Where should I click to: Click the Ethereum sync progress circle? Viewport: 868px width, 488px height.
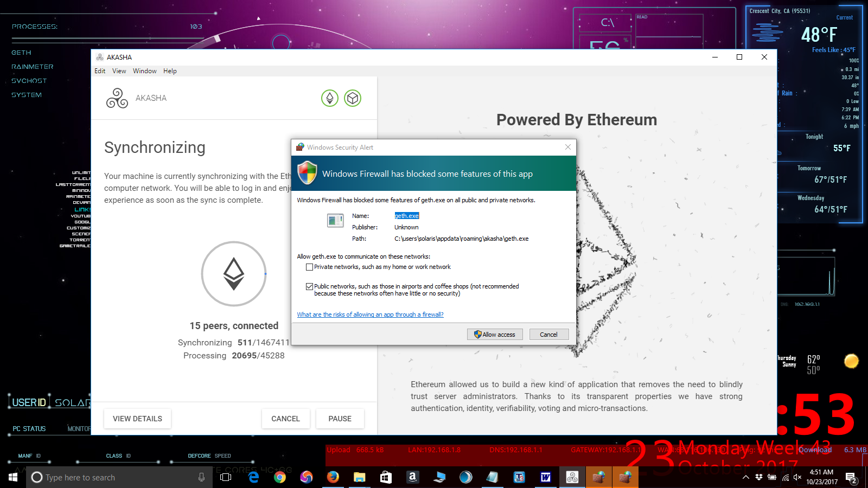coord(234,274)
